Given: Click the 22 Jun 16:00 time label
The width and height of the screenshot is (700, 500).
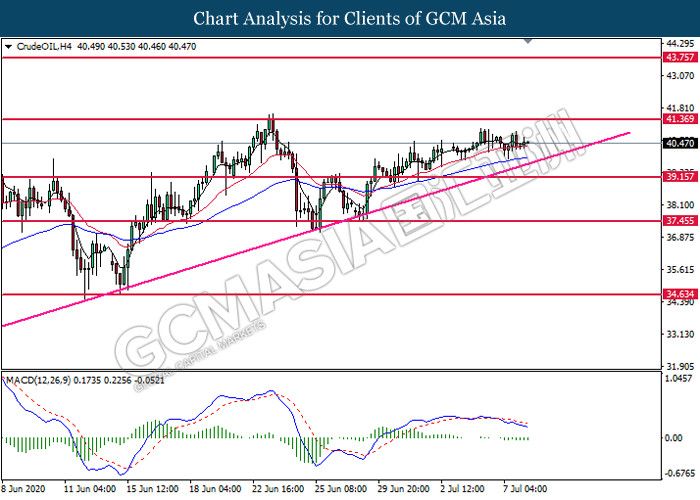Looking at the screenshot, I should coord(278,489).
